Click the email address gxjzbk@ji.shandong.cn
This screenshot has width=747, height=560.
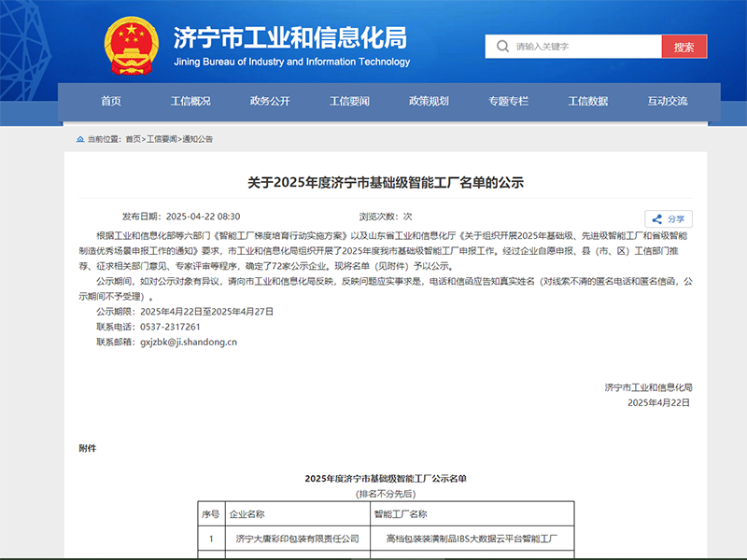[x=190, y=342]
